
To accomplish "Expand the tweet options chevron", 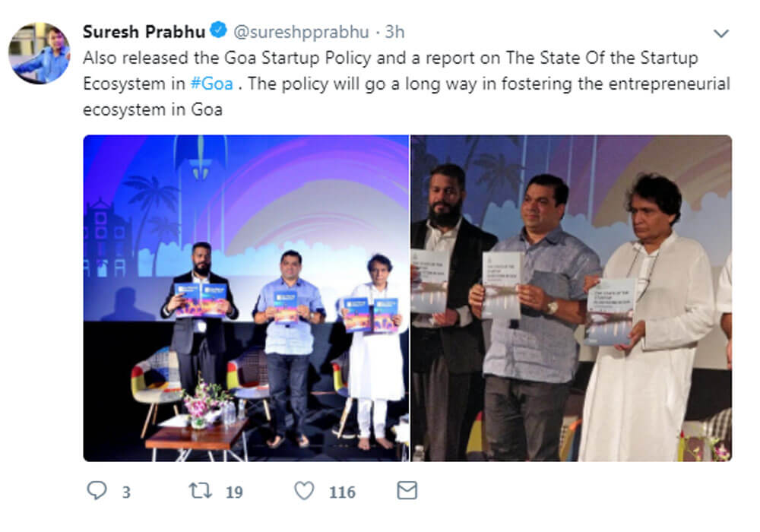I will 721,33.
